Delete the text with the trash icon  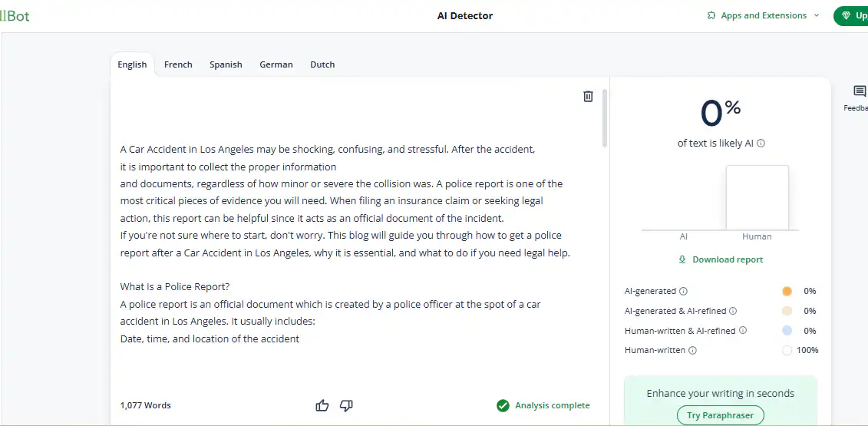click(588, 97)
